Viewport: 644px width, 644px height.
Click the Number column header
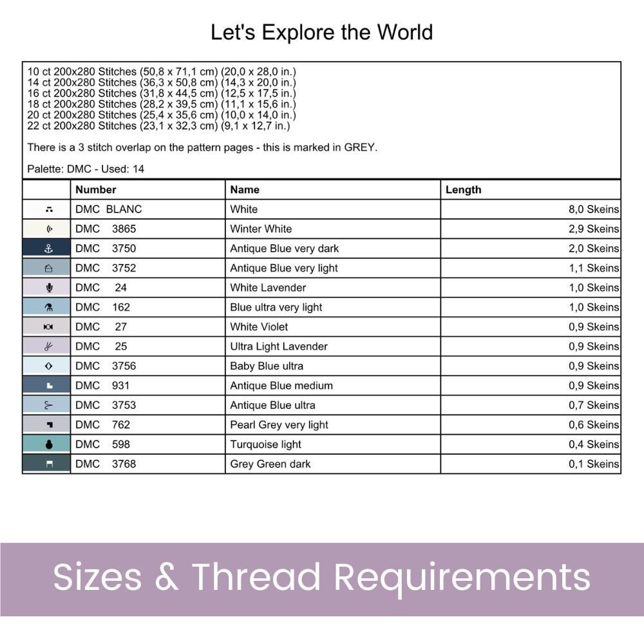click(x=96, y=190)
